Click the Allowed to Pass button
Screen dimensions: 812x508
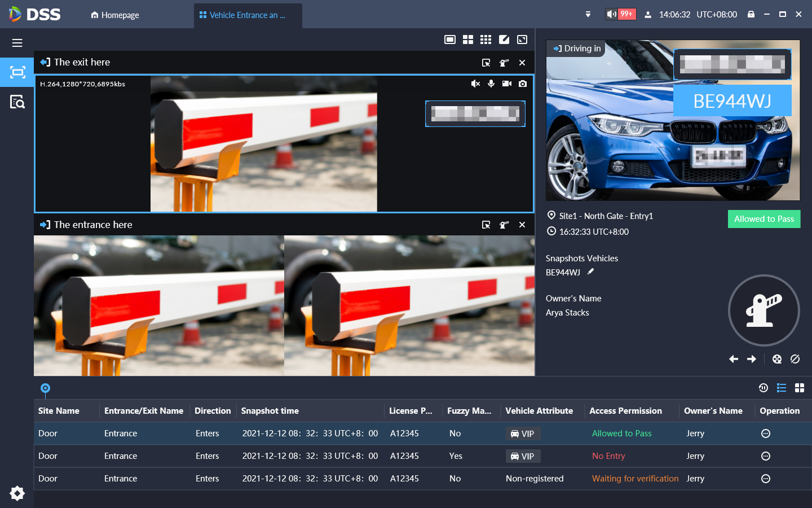[x=764, y=219]
